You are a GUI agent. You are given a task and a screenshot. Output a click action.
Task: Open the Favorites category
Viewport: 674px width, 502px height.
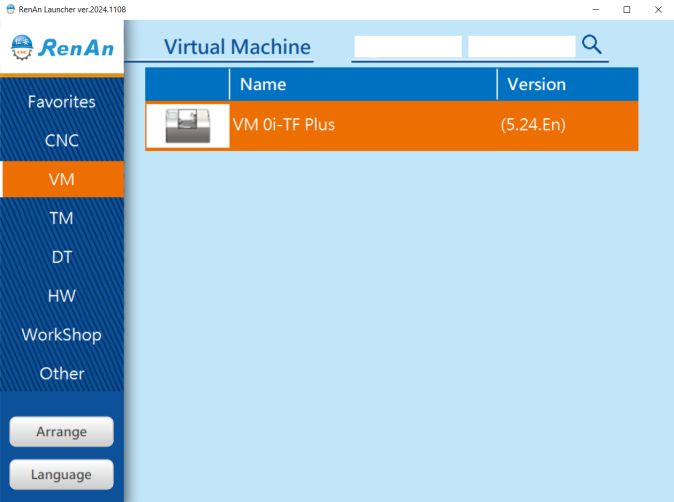tap(62, 102)
